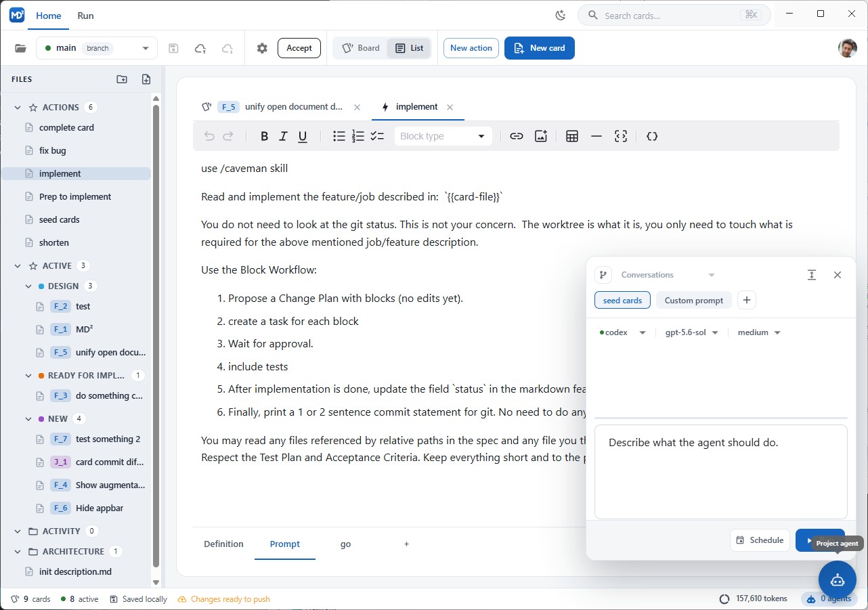Collapse agent panel with expand icon

811,275
